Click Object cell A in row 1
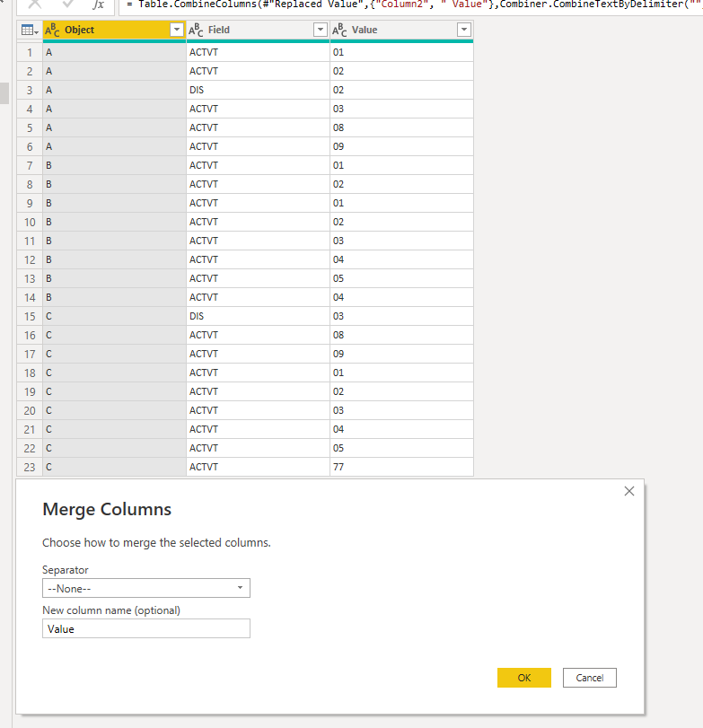 click(114, 52)
